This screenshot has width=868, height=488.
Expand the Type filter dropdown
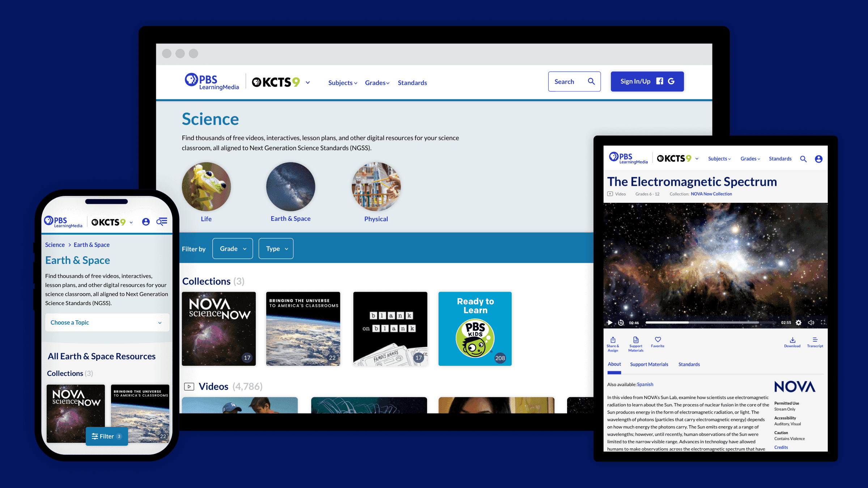[x=276, y=249]
